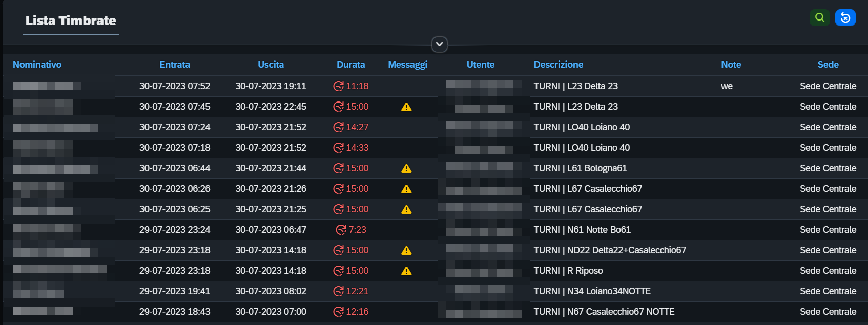Click duration clock icon next to 11:18
The width and height of the screenshot is (868, 325).
(x=338, y=86)
